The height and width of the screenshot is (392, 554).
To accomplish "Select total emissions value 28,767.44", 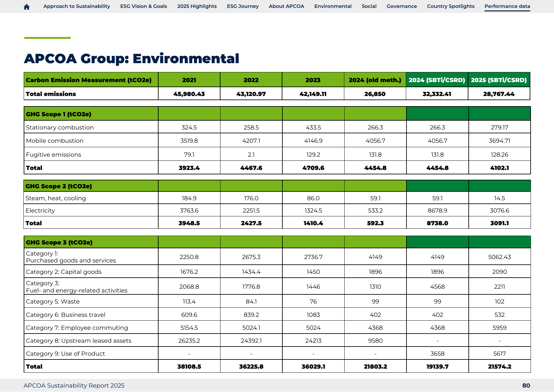I will click(499, 94).
